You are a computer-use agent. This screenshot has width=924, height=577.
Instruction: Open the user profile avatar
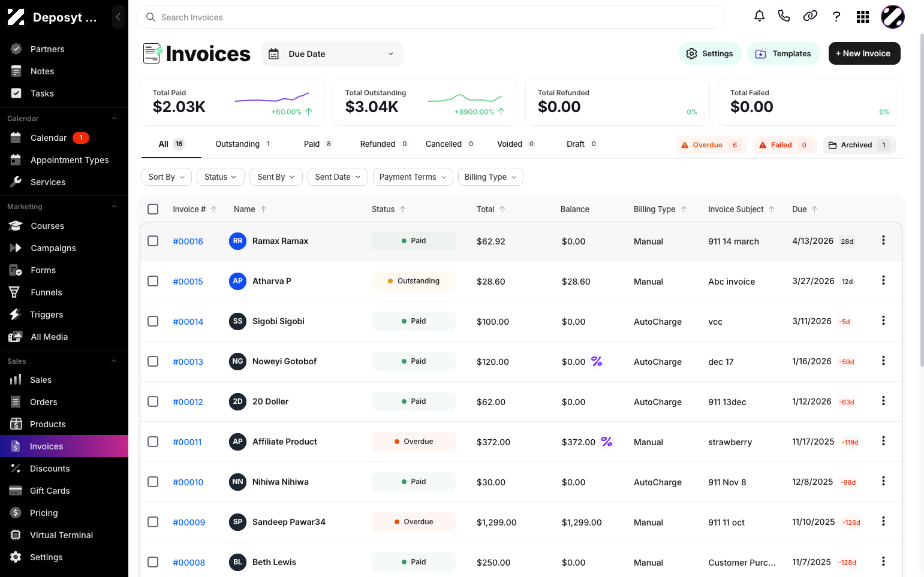893,17
